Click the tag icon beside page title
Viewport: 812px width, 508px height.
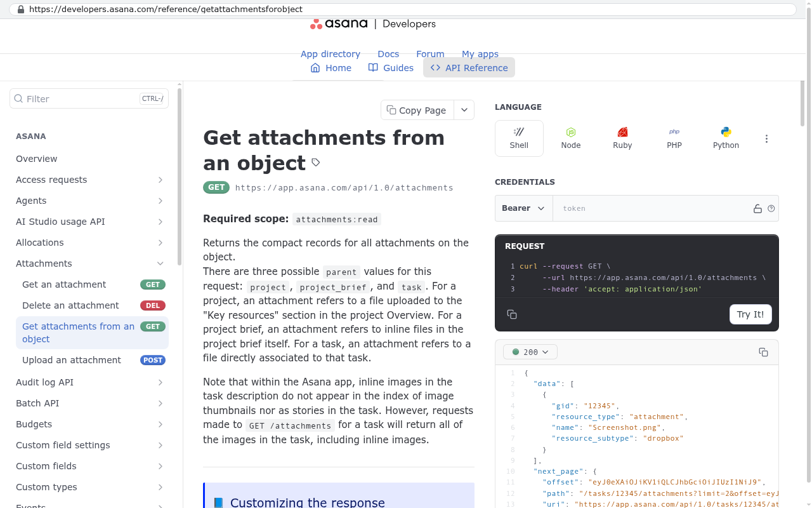pos(315,163)
